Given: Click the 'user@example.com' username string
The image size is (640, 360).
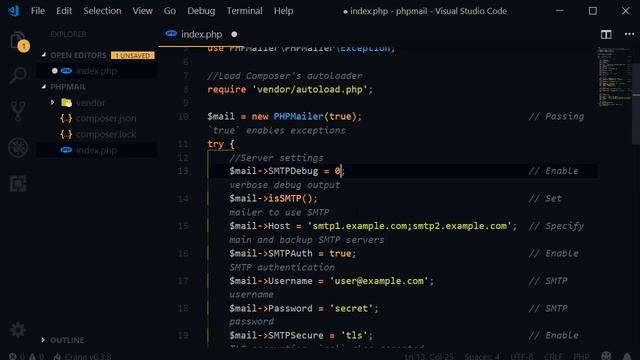Looking at the screenshot, I should point(379,280).
